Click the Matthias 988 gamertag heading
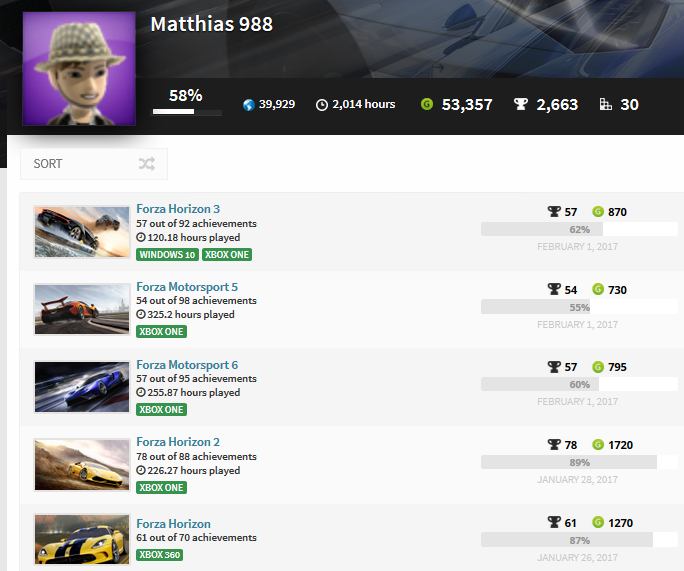The height and width of the screenshot is (571, 684). 212,24
